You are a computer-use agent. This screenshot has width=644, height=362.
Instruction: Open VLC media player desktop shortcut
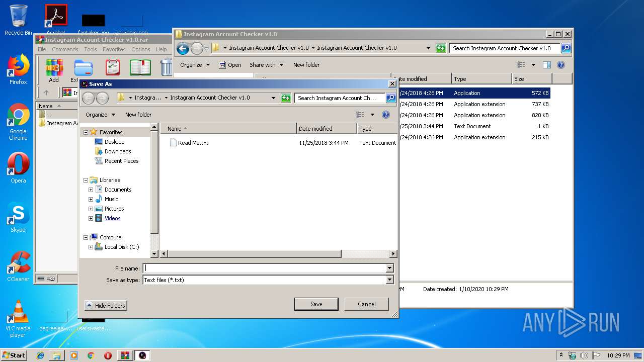point(18,319)
